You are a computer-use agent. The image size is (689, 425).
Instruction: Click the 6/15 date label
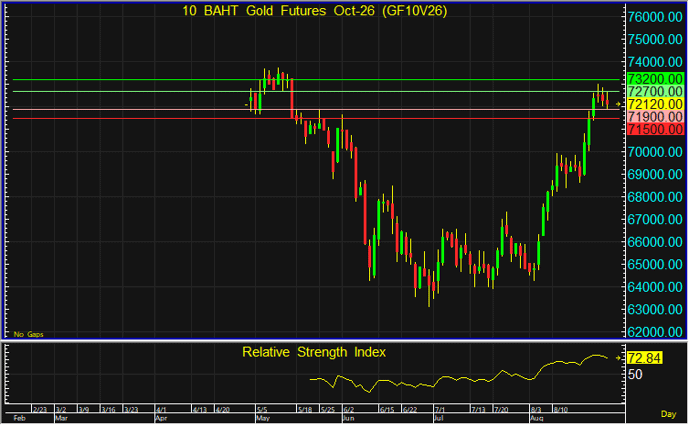387,410
